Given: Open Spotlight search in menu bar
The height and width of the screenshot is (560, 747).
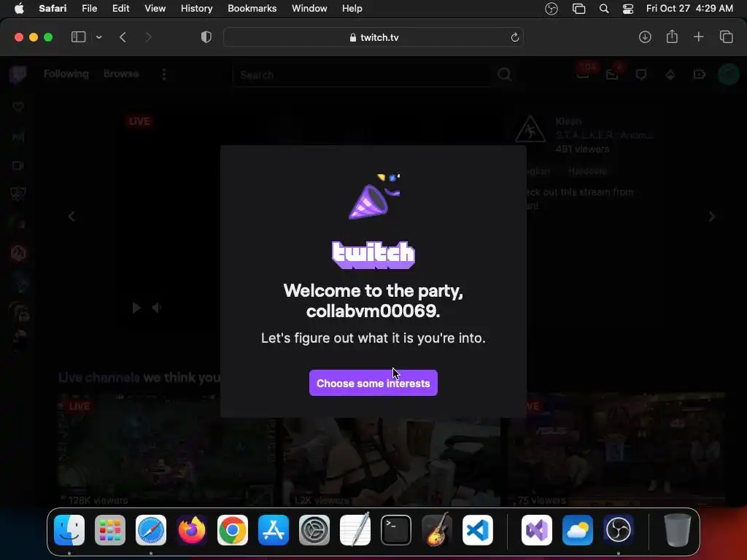Looking at the screenshot, I should (x=603, y=9).
